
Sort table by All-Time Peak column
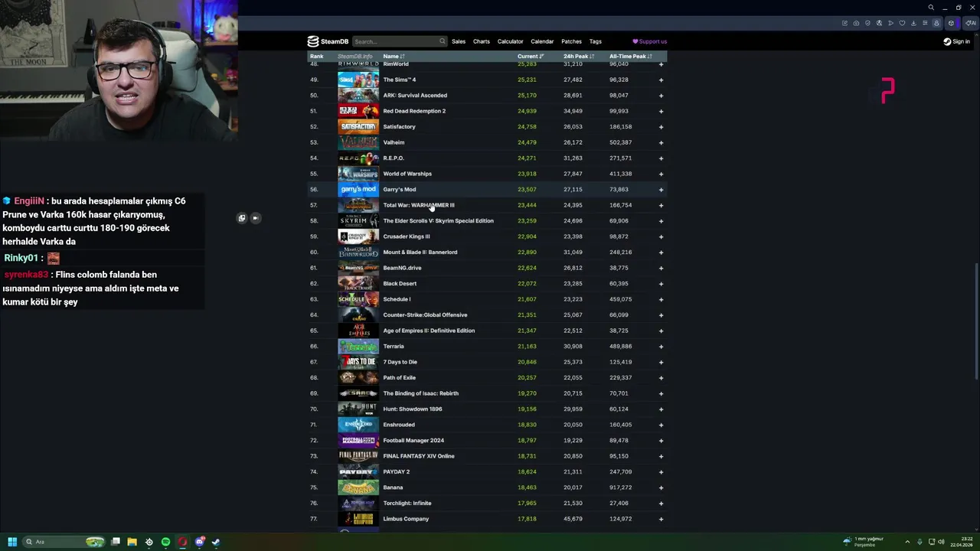(631, 56)
